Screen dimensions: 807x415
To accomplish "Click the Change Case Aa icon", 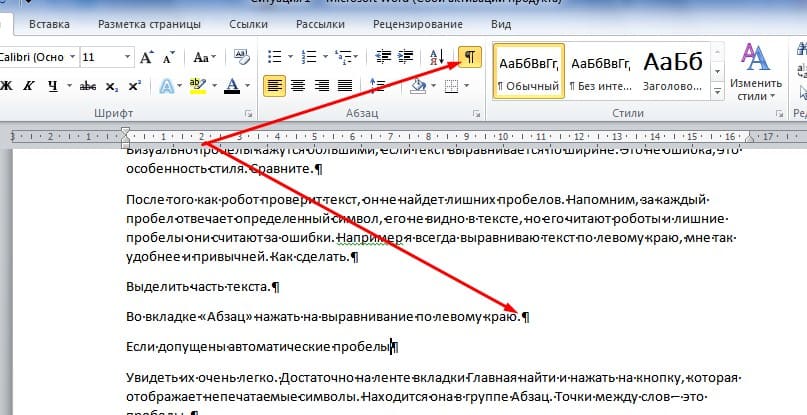I will pos(201,57).
